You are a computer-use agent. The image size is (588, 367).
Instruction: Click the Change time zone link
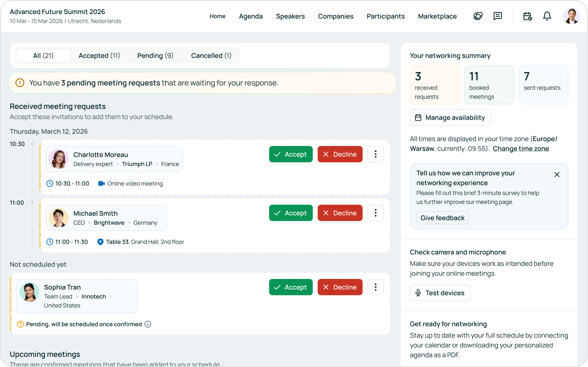coord(520,149)
